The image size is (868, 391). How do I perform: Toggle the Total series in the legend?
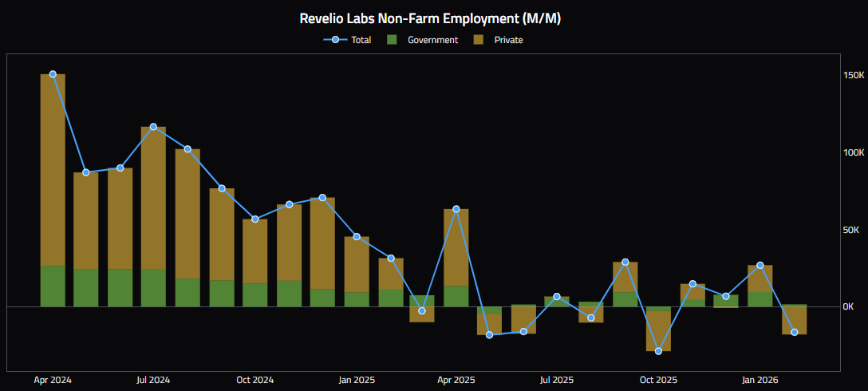pos(347,40)
